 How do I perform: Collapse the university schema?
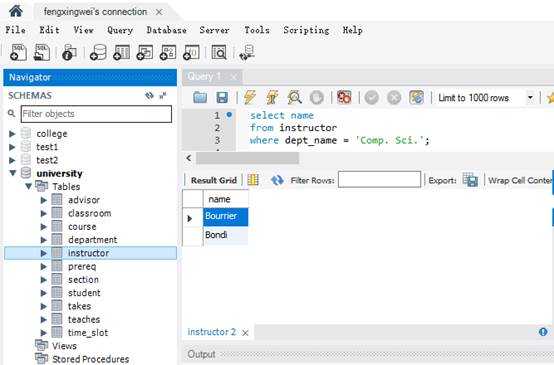tap(13, 173)
